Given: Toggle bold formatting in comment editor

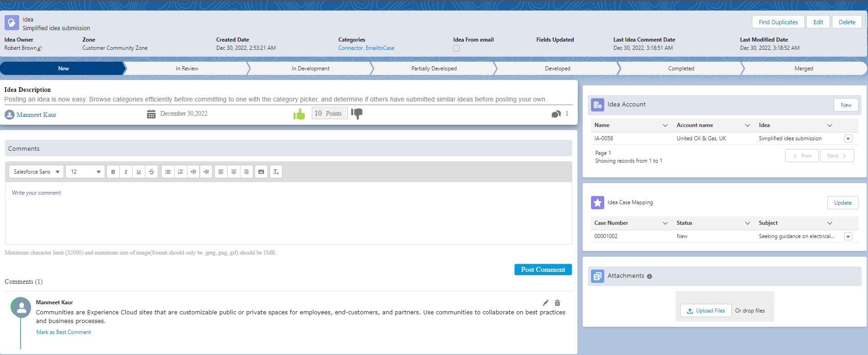Looking at the screenshot, I should click(x=113, y=172).
